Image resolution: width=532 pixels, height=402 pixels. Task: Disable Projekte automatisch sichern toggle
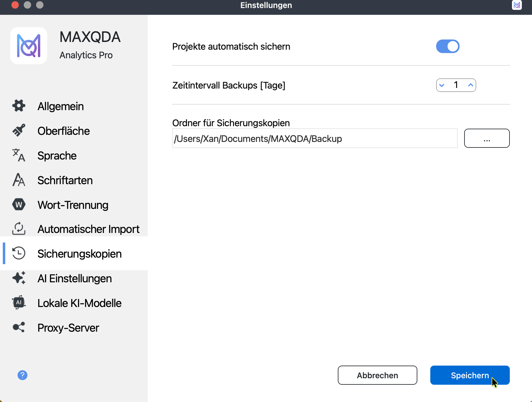(448, 46)
